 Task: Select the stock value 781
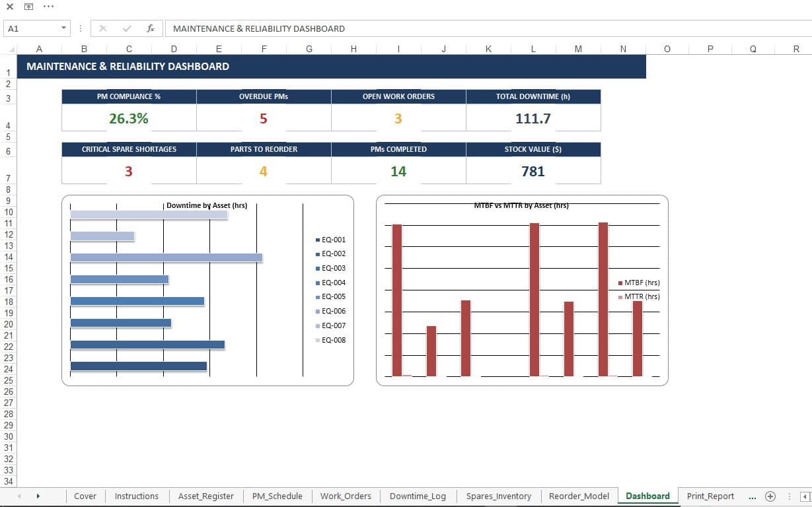533,172
